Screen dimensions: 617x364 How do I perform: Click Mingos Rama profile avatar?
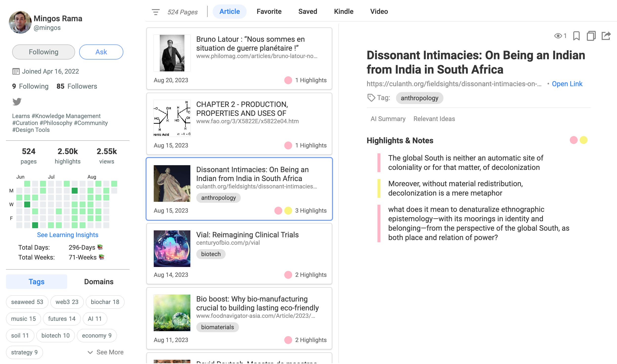click(x=20, y=22)
